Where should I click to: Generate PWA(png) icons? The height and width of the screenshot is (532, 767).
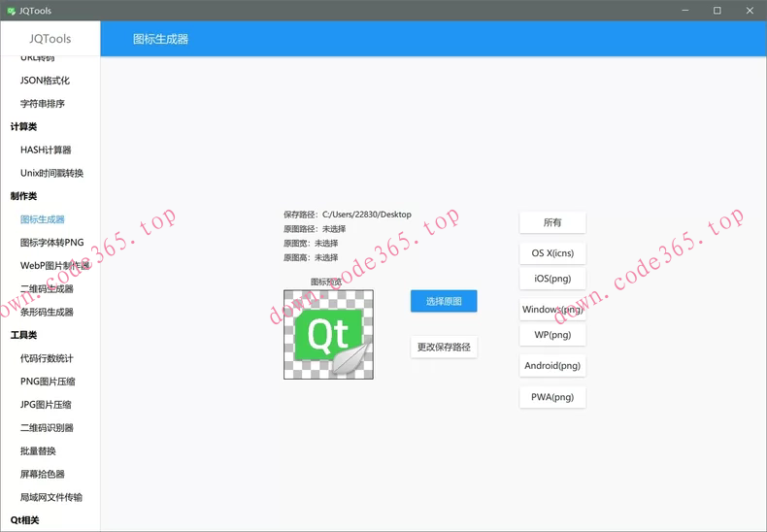click(x=552, y=397)
